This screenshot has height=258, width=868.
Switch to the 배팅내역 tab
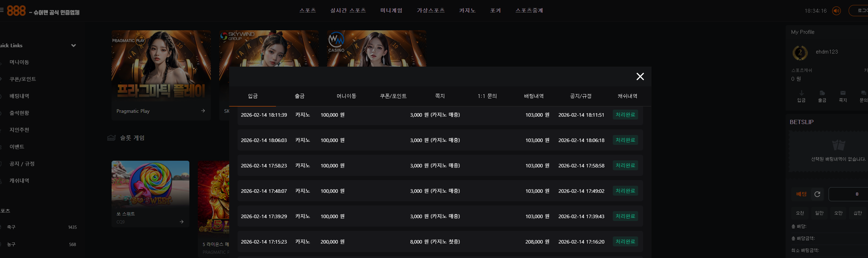click(x=534, y=96)
